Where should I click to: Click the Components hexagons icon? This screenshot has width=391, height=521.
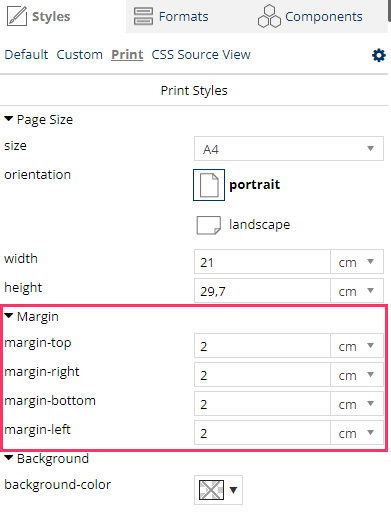tap(269, 16)
